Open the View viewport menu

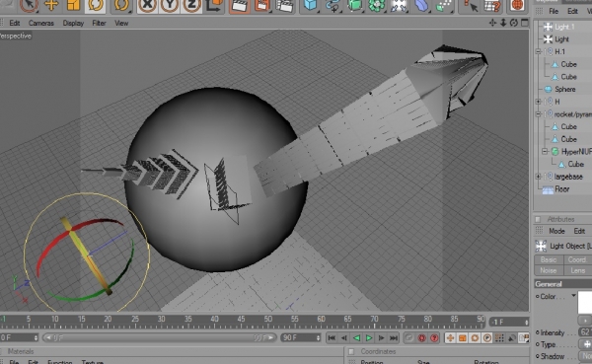[x=121, y=23]
